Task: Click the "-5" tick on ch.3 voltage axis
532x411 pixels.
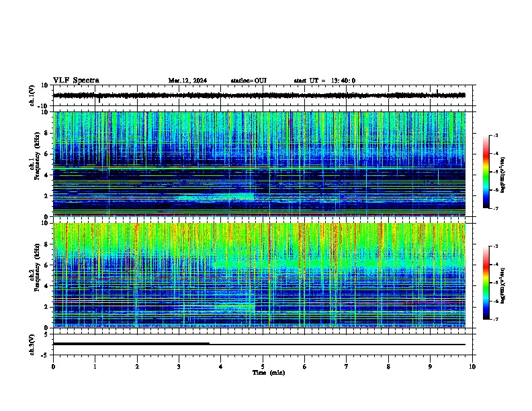Action: pyautogui.click(x=46, y=355)
